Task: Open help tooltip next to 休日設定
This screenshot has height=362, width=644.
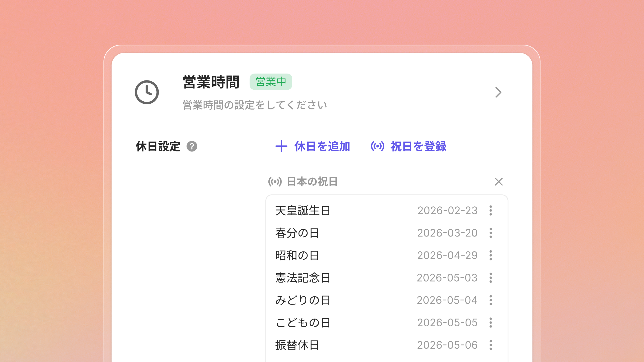Action: 192,146
